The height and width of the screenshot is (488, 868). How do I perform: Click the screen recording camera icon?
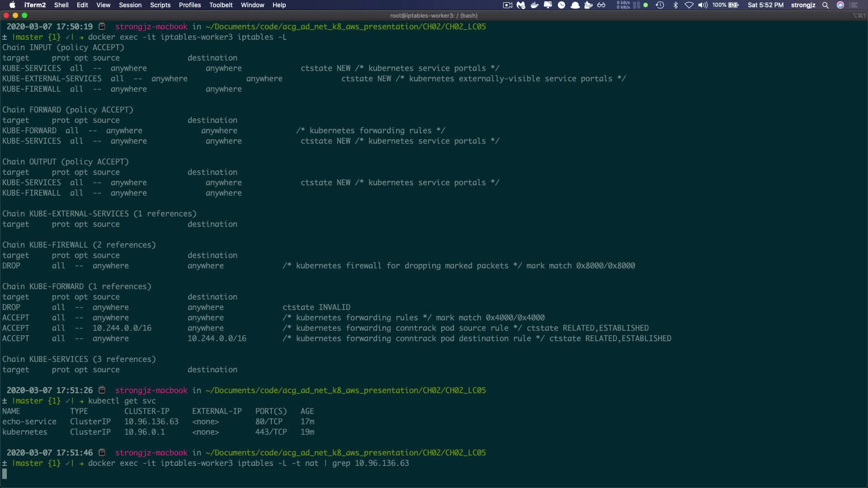(508, 5)
